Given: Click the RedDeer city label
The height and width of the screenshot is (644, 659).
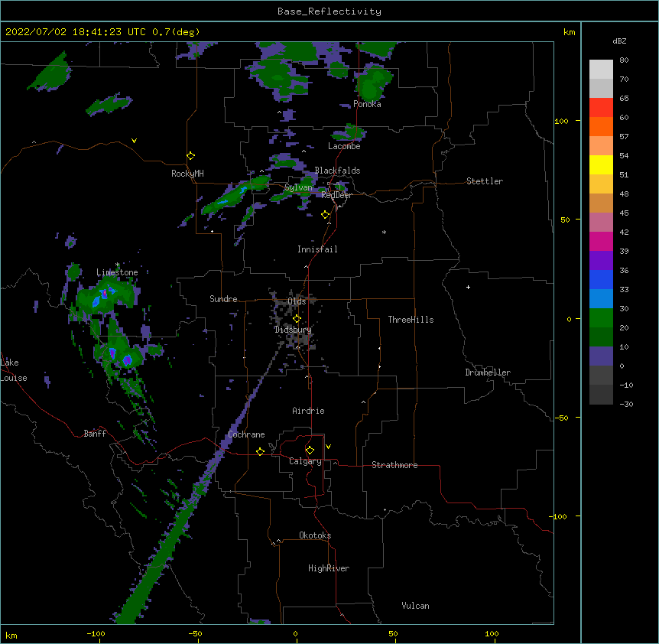Looking at the screenshot, I should (x=336, y=195).
